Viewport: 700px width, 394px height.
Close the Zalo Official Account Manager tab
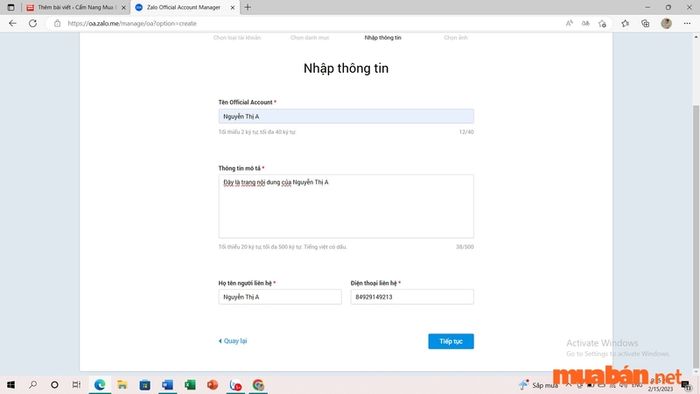(x=233, y=8)
